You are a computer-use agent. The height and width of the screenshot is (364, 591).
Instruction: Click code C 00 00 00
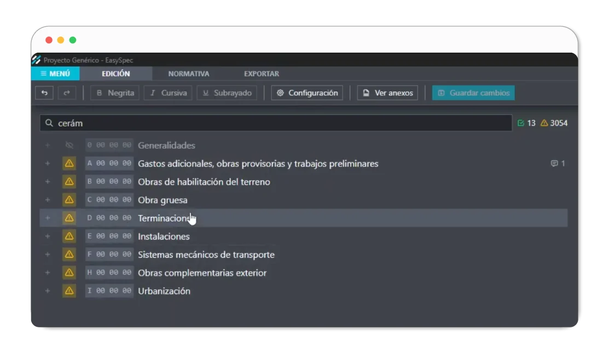(x=109, y=200)
